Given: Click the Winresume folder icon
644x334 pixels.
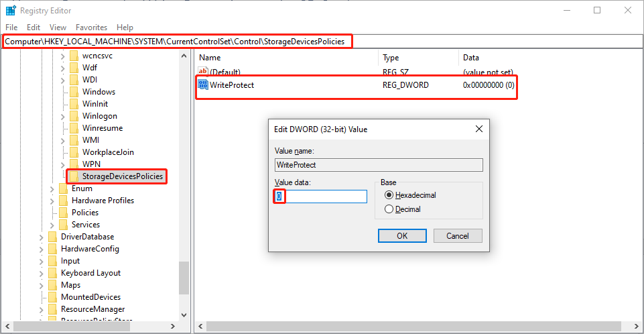Looking at the screenshot, I should (74, 128).
